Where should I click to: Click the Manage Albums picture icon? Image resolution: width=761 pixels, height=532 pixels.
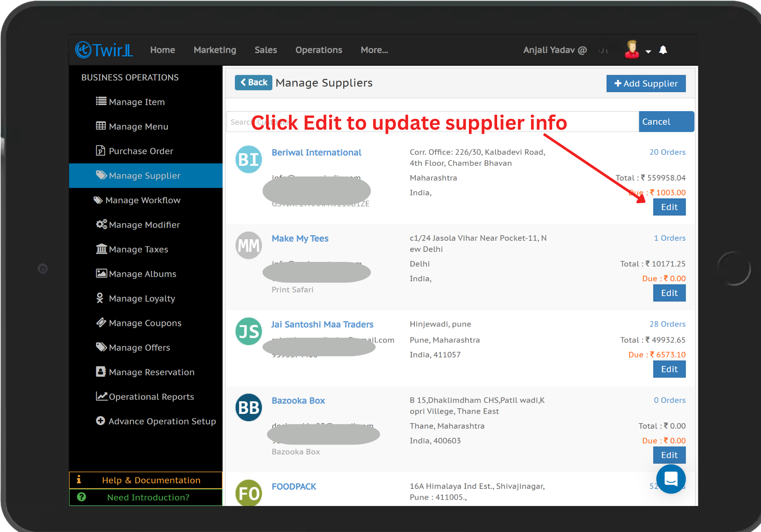pyautogui.click(x=101, y=273)
